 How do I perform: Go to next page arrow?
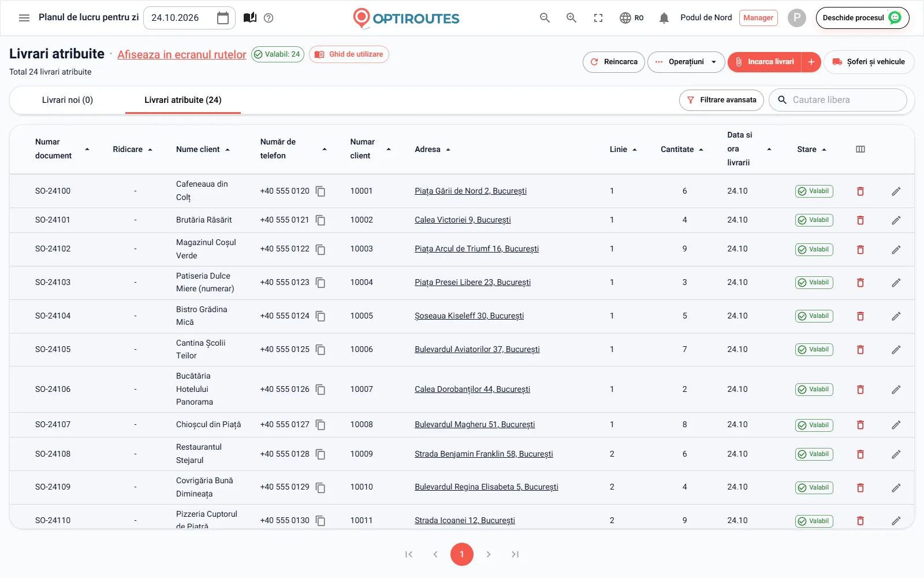[x=489, y=554]
